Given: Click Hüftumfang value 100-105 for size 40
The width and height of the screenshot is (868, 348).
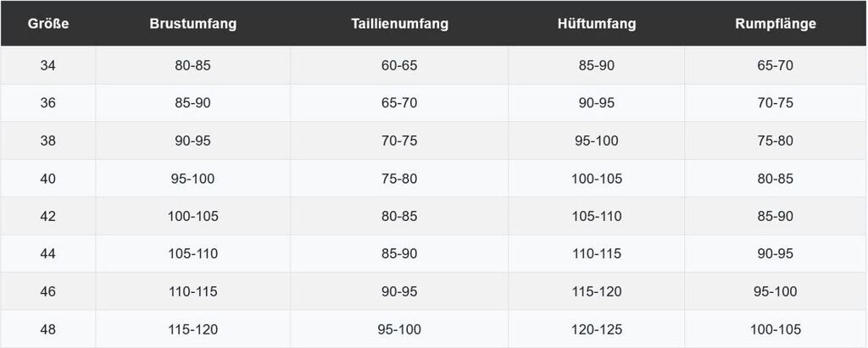Looking at the screenshot, I should point(597,179).
